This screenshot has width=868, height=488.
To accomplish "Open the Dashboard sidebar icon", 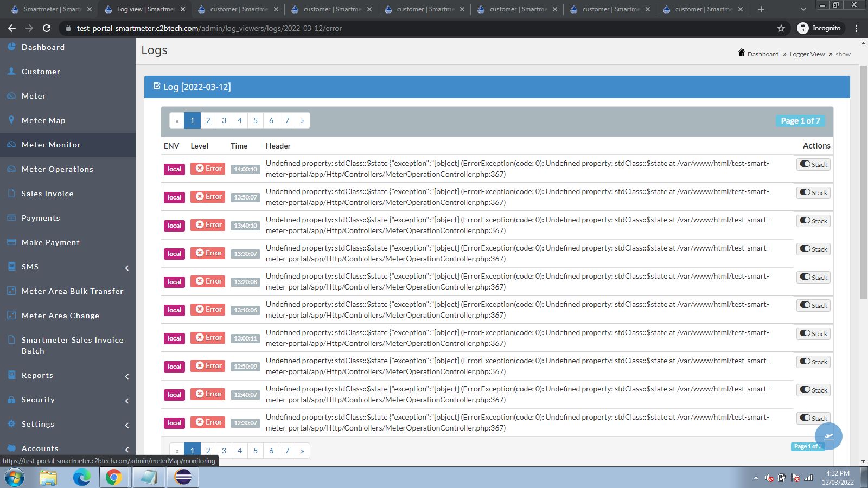I will point(11,47).
